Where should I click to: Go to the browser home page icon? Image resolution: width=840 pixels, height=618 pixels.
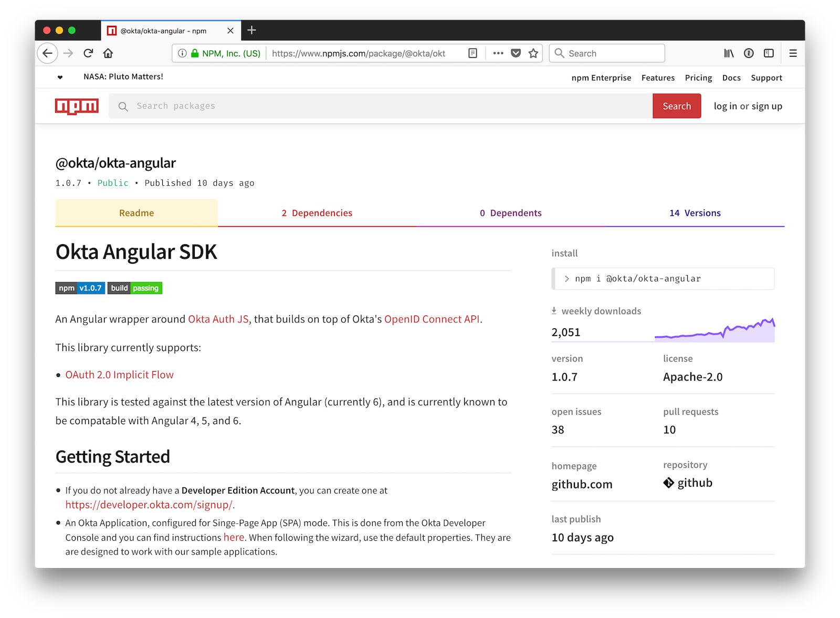(108, 53)
